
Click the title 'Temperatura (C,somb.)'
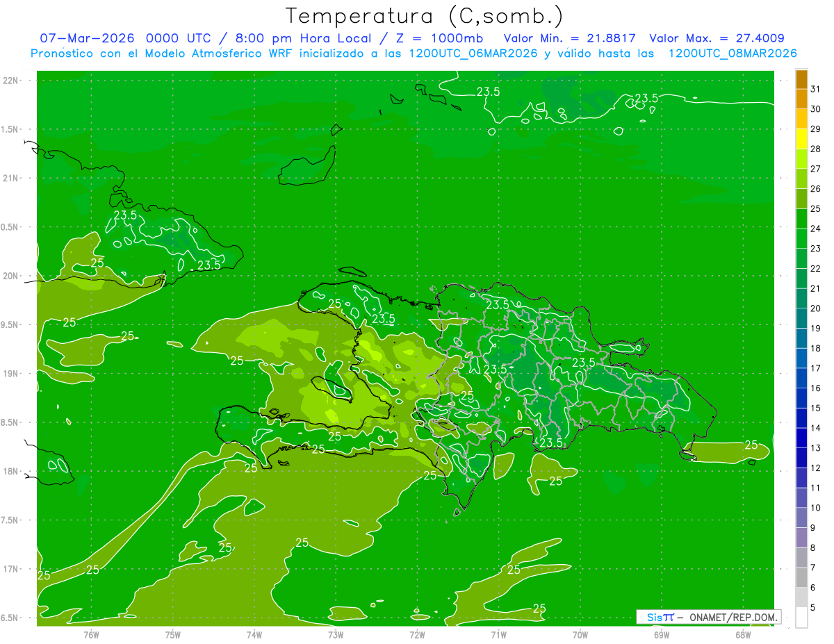point(424,16)
